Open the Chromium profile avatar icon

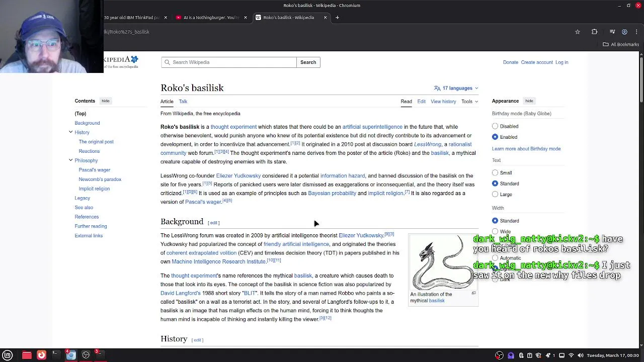(624, 32)
